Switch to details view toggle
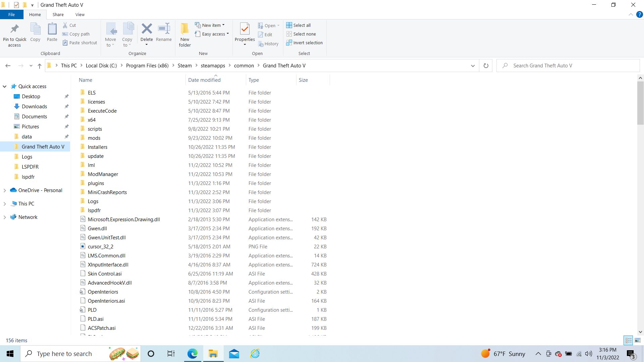Viewport: 644px width, 362px height. coord(629,340)
